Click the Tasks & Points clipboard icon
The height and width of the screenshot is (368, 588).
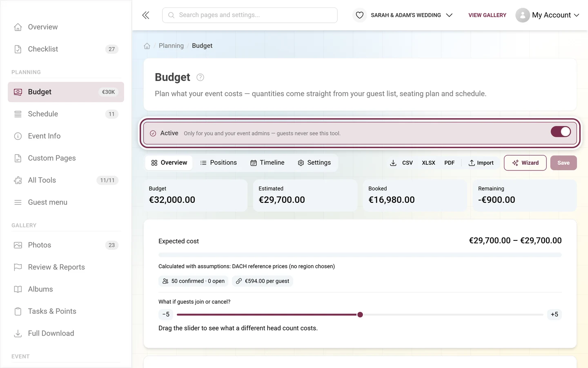click(18, 312)
